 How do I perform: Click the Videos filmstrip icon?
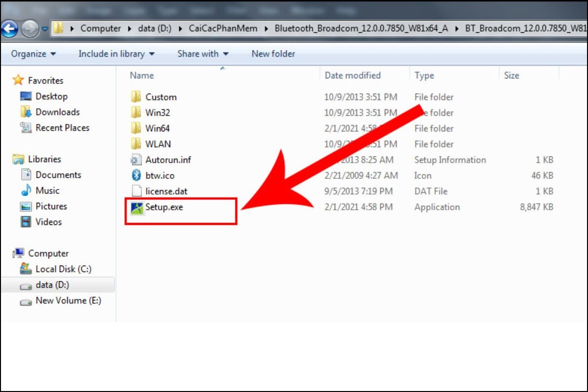(26, 221)
